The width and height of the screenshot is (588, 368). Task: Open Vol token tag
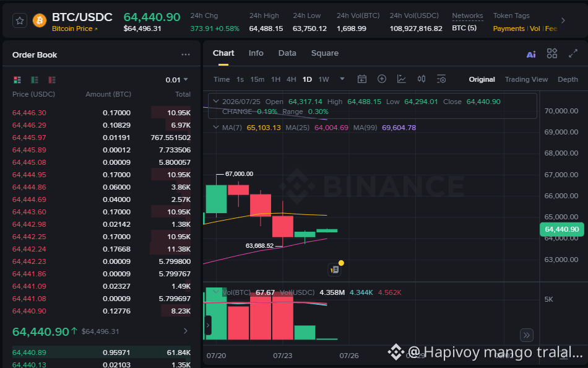(535, 28)
